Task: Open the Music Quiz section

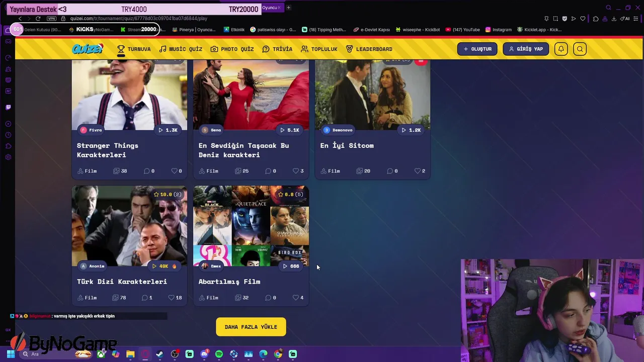Action: point(181,49)
